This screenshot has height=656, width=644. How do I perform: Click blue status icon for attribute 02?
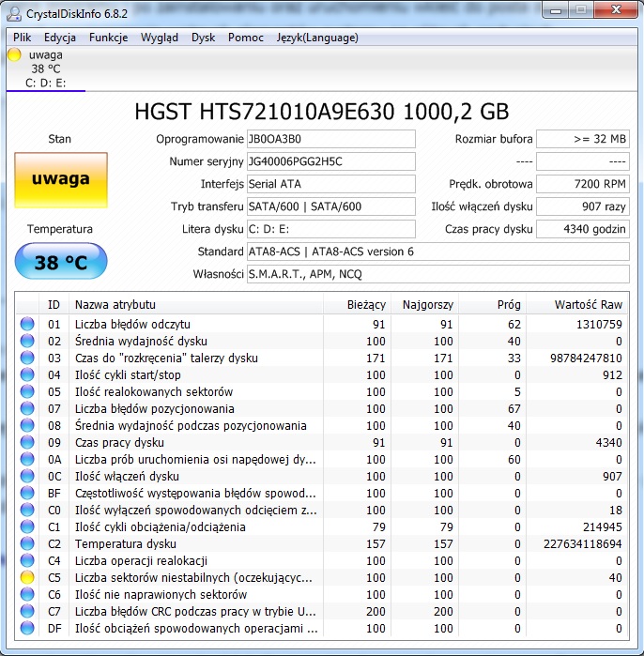tap(27, 341)
